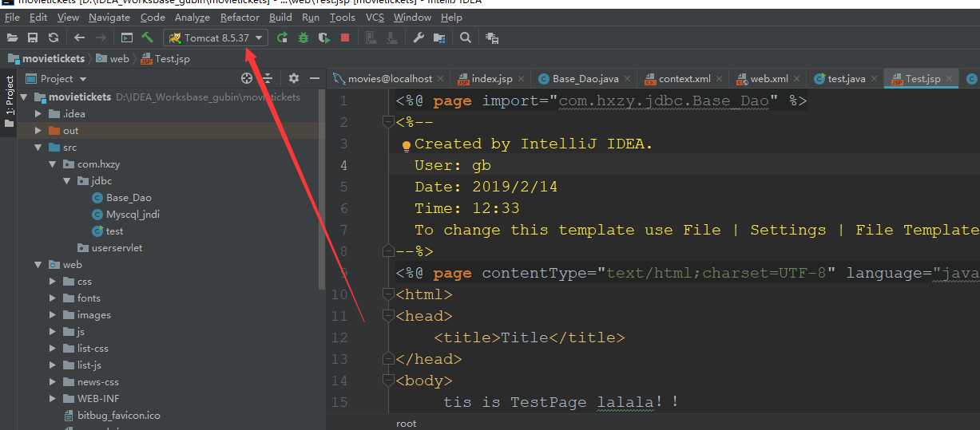Expand the .idea folder

click(38, 114)
